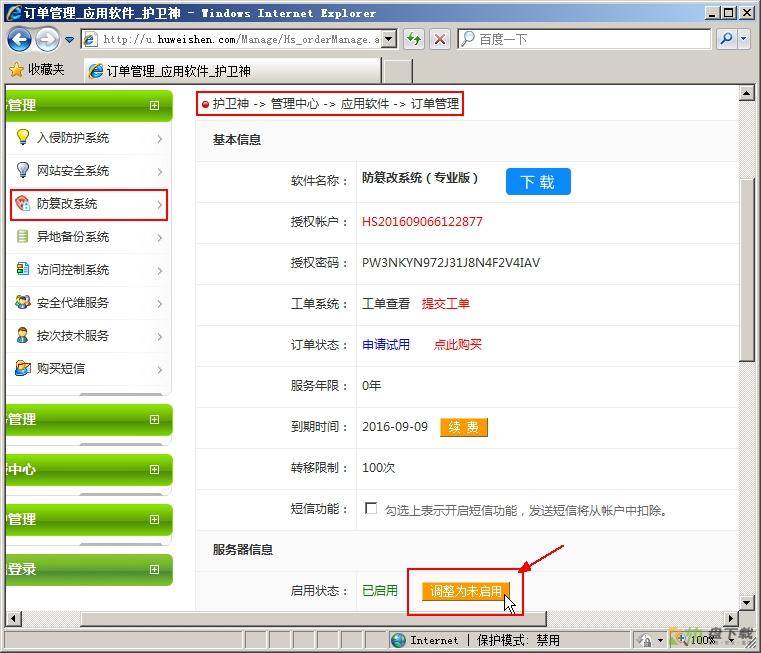Click authorized account HS201609066122877
Viewport: 761px width, 653px height.
point(422,222)
